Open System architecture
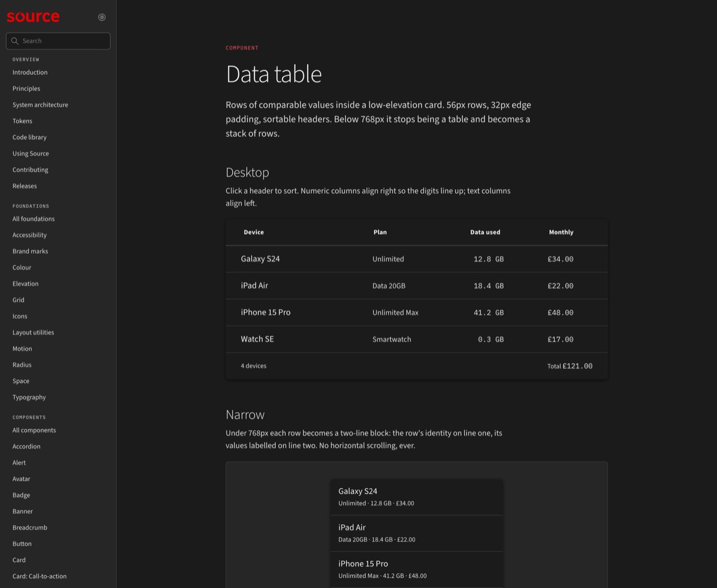The image size is (717, 588). tap(40, 105)
